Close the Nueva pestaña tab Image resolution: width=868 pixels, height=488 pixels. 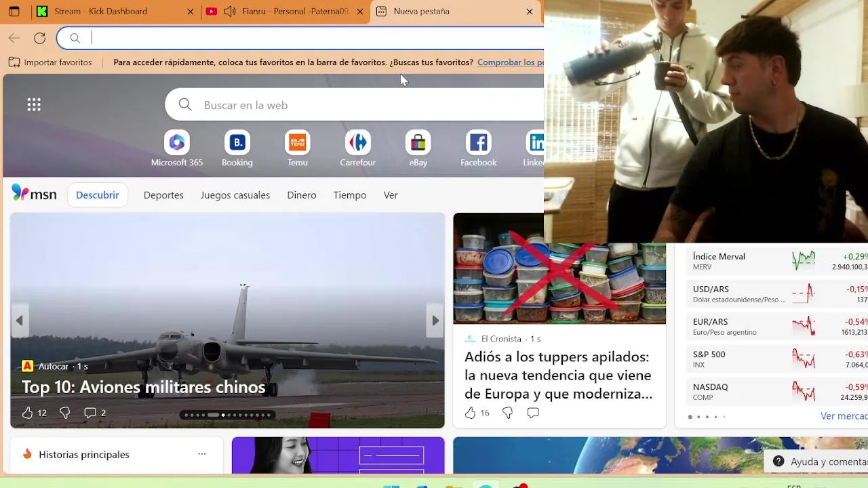pos(530,12)
